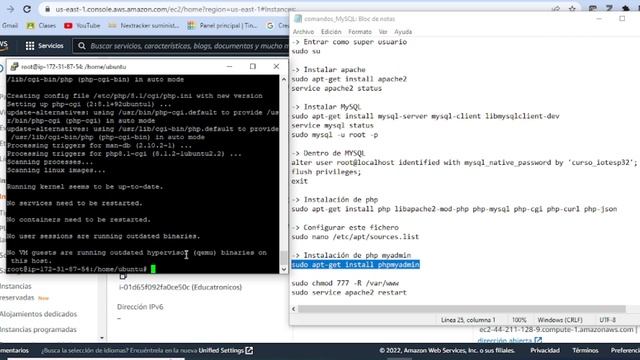640x360 pixels.
Task: Click highlighted line 'sudo apt-get install phpmyadmin'
Action: coord(356,264)
